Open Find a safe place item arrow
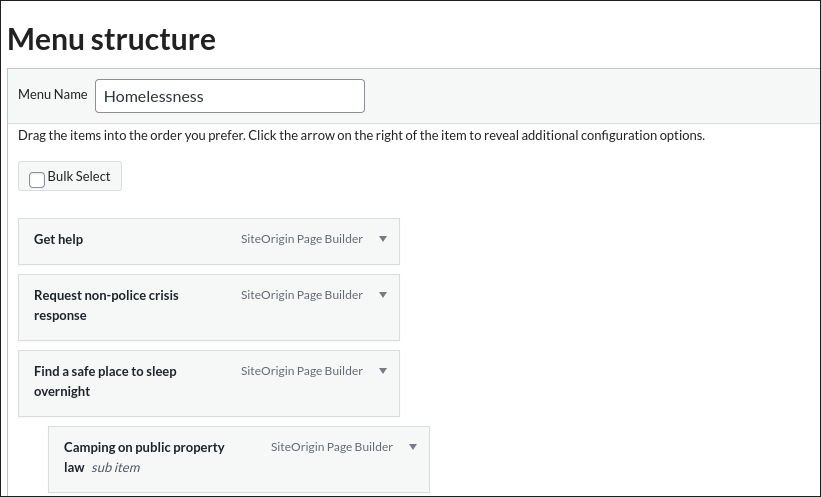Screen dimensions: 821x497 [x=382, y=371]
